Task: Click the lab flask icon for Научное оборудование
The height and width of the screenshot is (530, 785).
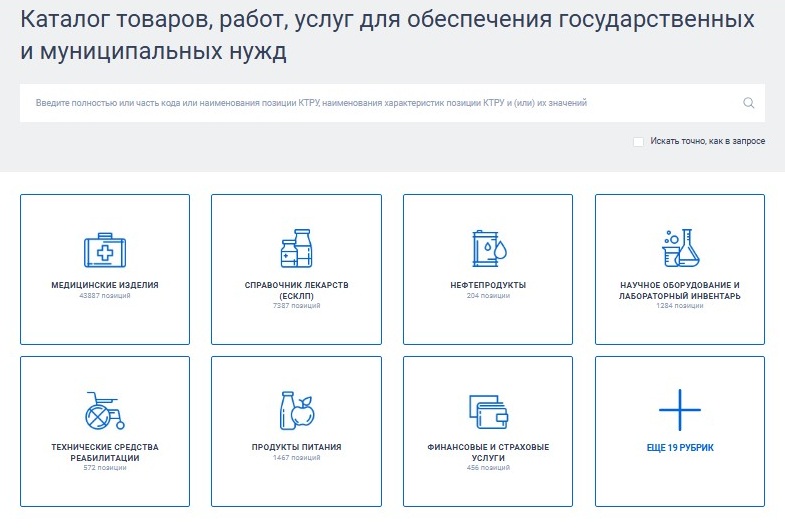Action: coord(680,248)
